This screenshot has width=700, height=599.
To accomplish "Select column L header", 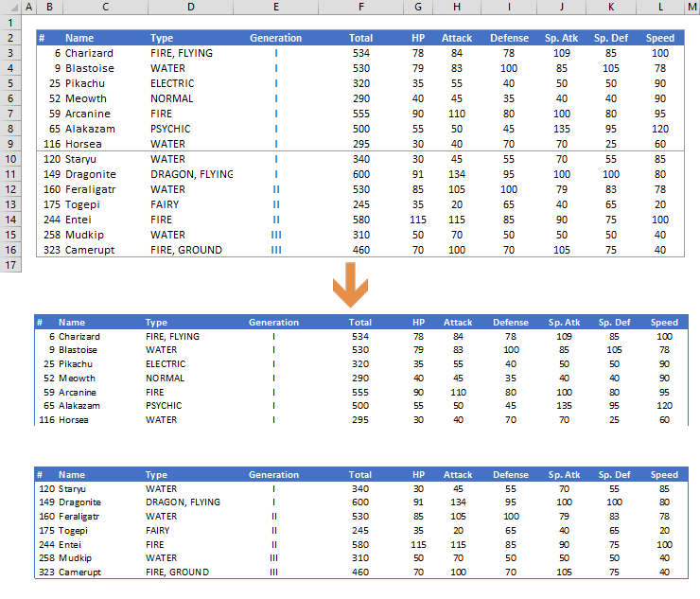I will click(x=660, y=8).
